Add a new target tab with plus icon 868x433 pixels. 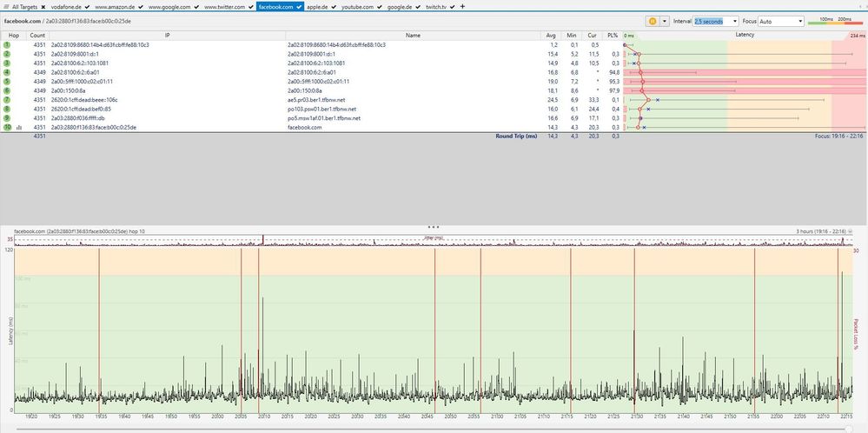coord(461,6)
